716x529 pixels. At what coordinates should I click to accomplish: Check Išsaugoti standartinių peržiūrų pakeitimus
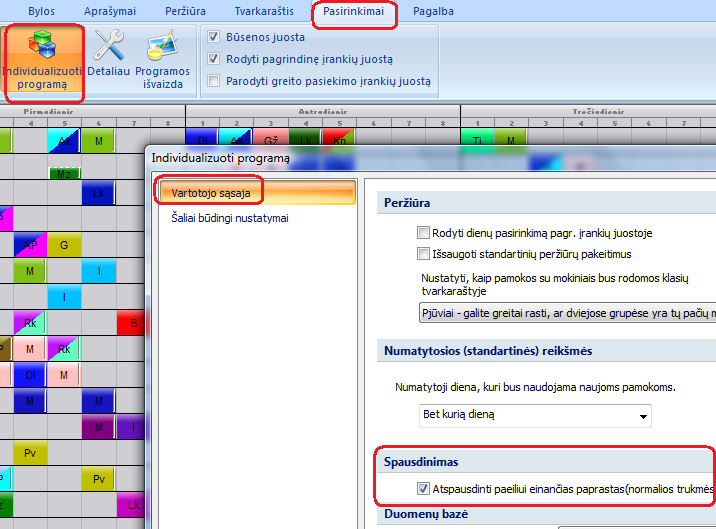(x=424, y=254)
